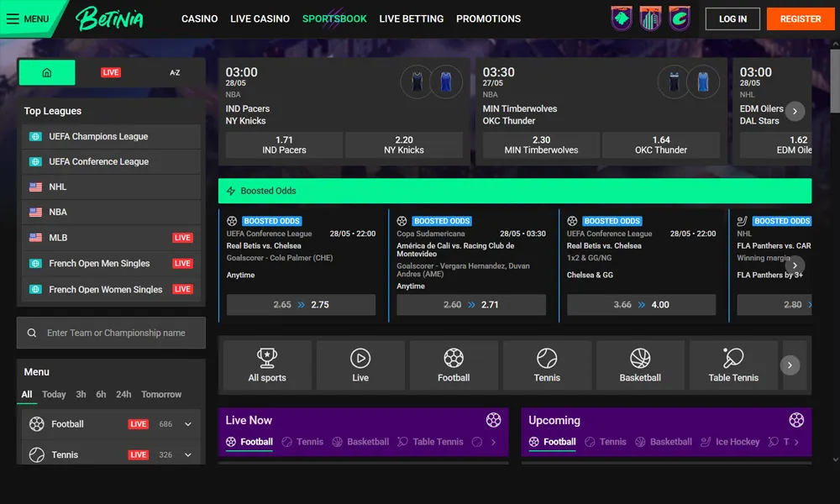Click the home icon in sidebar
Screen dimensions: 840x504
coord(47,73)
